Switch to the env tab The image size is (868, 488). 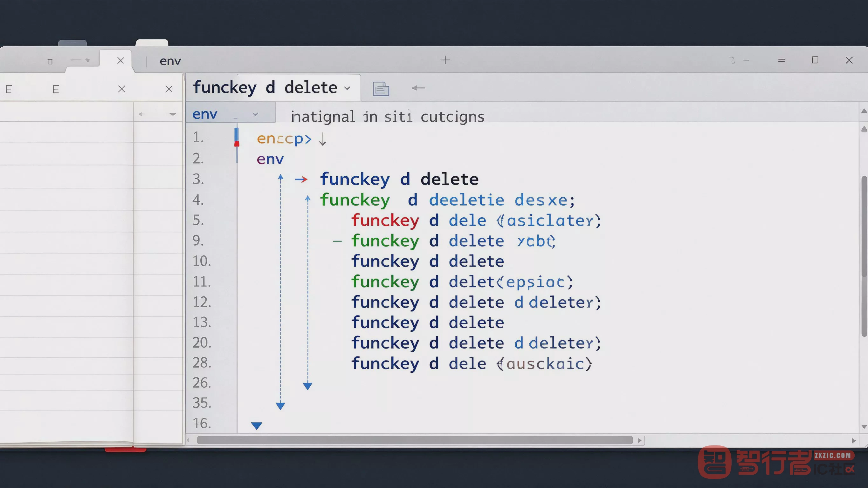(x=170, y=61)
